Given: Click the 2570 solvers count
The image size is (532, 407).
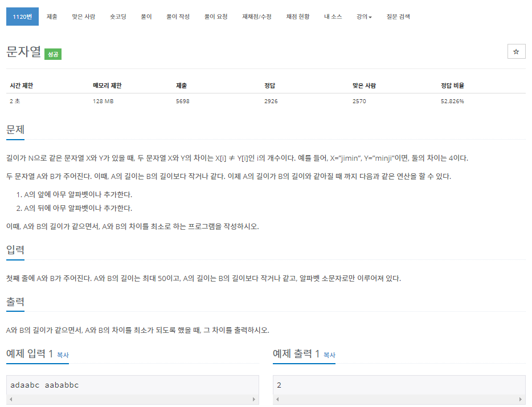Looking at the screenshot, I should point(359,101).
